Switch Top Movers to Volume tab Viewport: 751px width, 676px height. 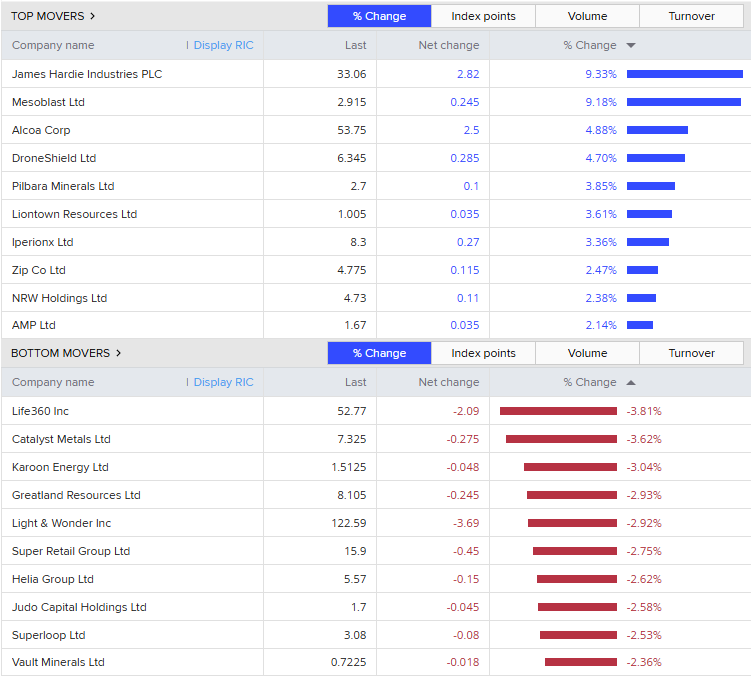tap(587, 16)
